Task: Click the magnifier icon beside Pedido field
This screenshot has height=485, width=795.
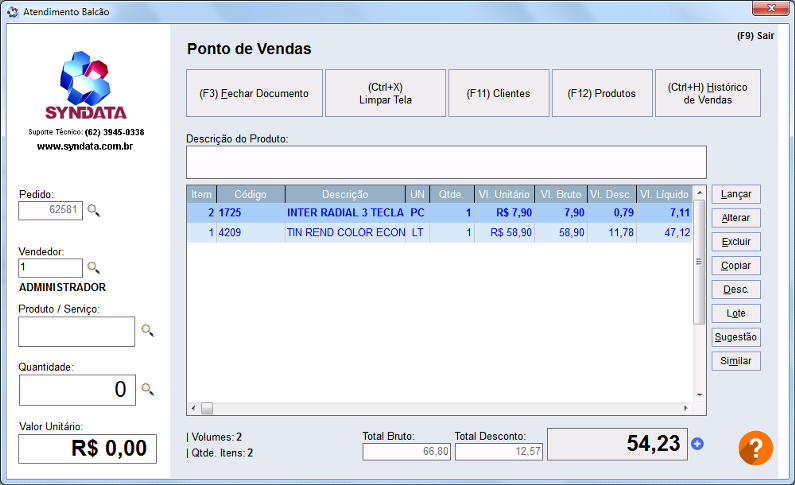Action: (x=94, y=210)
